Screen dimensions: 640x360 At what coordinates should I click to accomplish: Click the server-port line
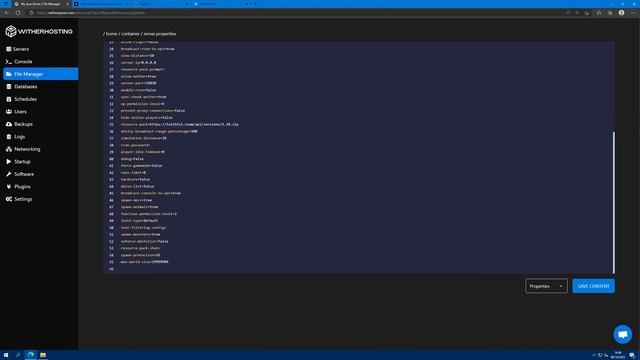point(138,83)
